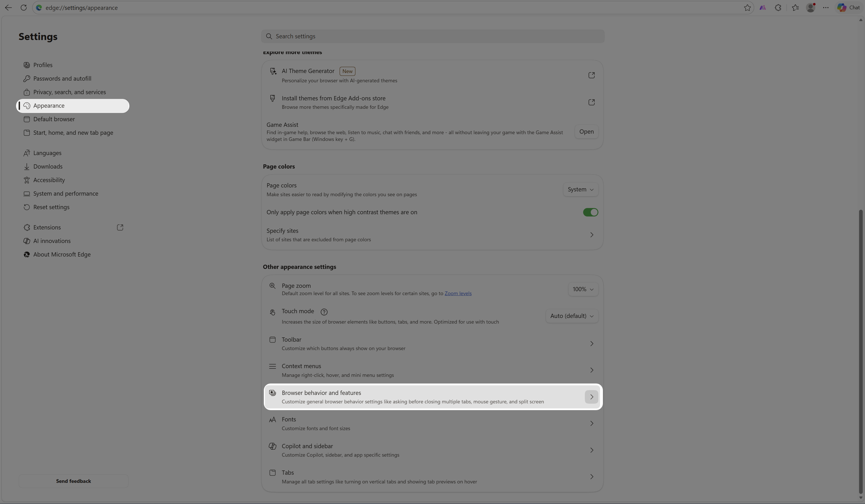The height and width of the screenshot is (504, 865).
Task: Expand Copilot and sidebar chevron
Action: pos(591,450)
